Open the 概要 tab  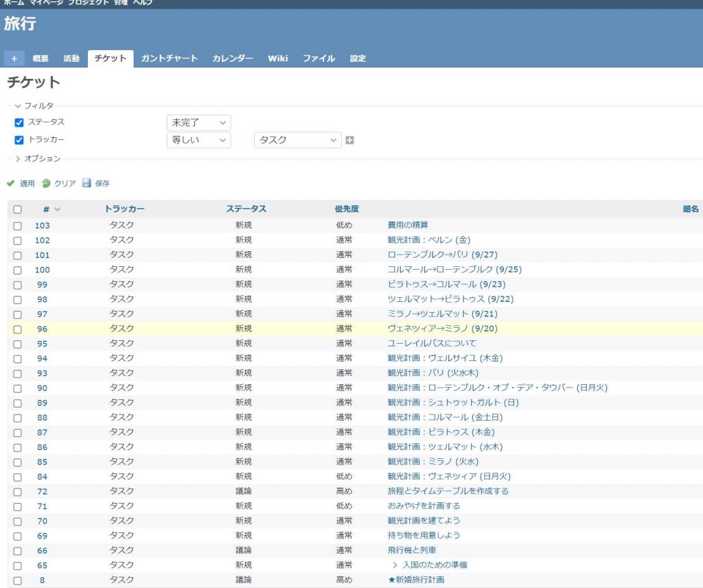point(41,59)
